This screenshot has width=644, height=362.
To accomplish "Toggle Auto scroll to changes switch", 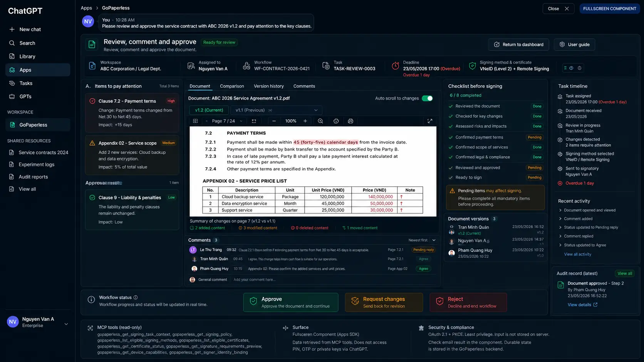I will point(427,98).
